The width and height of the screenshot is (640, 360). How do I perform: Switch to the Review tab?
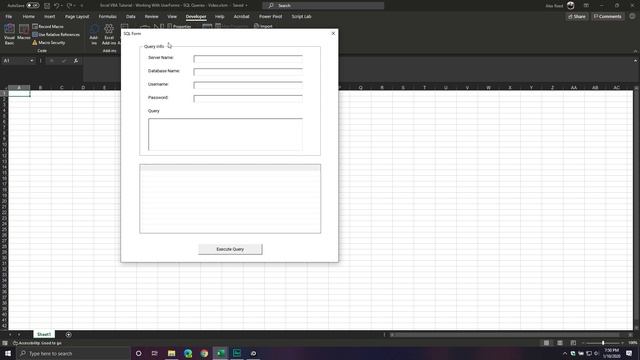(151, 17)
